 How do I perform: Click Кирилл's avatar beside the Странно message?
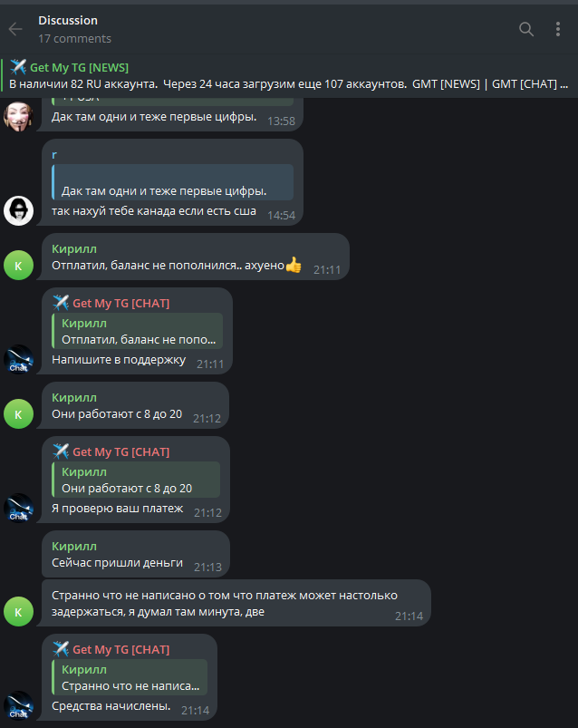(x=18, y=611)
